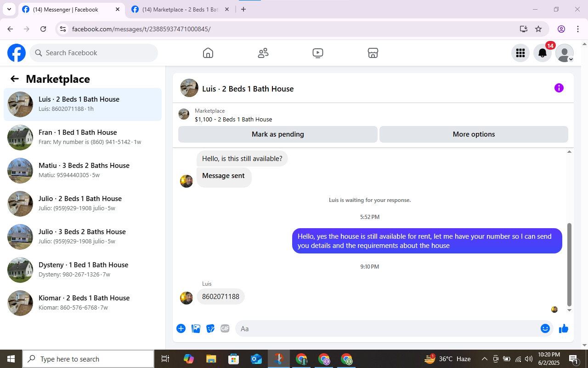Open emoji picker smiley icon
This screenshot has width=588, height=368.
[x=545, y=328]
